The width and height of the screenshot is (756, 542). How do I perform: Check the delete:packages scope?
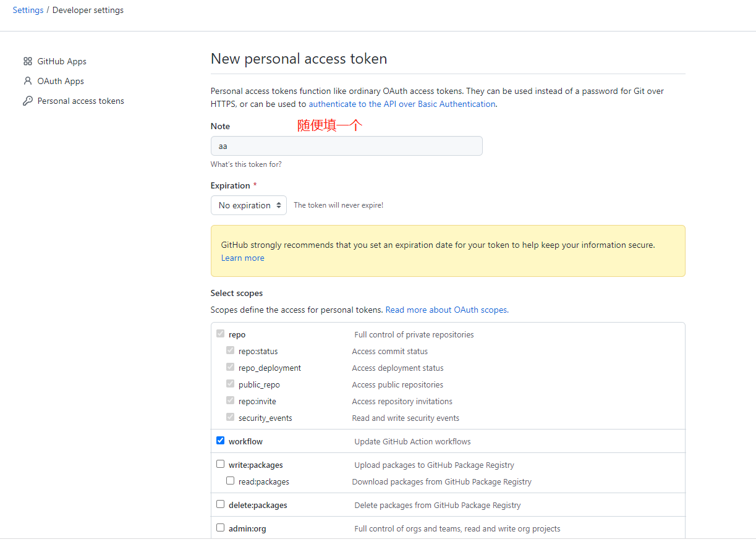(220, 504)
